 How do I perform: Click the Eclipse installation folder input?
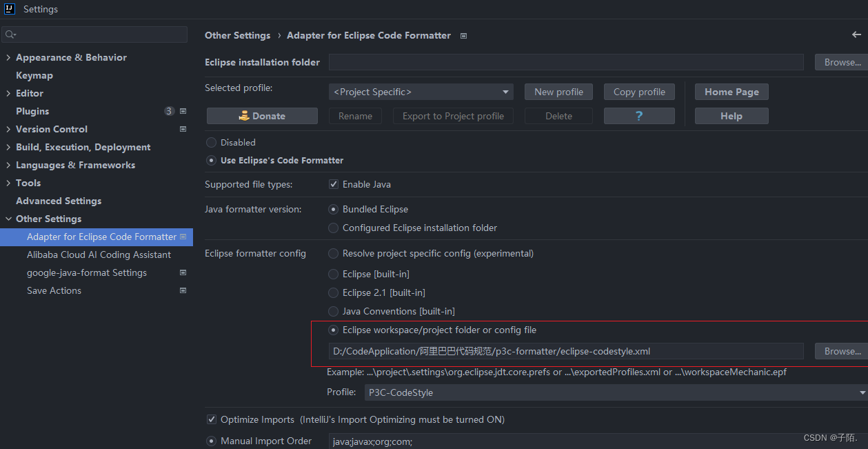click(566, 62)
